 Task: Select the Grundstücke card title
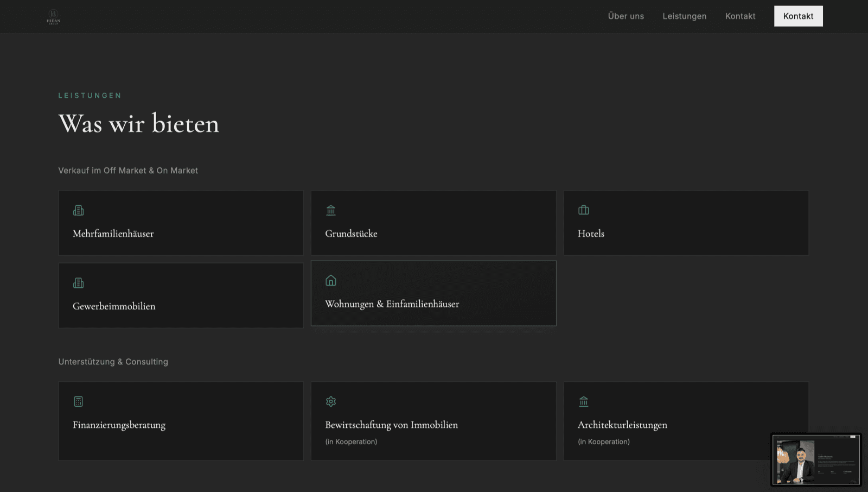(352, 234)
